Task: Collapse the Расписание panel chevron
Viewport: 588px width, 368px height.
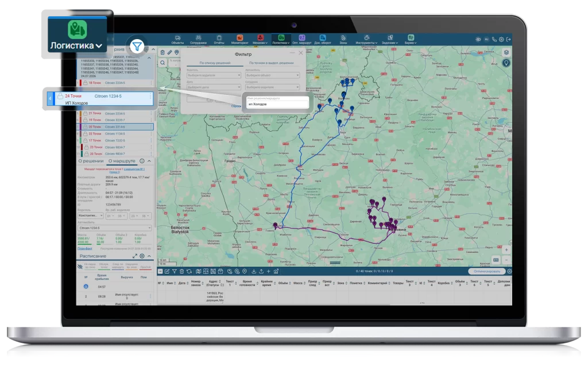Action: pyautogui.click(x=149, y=256)
